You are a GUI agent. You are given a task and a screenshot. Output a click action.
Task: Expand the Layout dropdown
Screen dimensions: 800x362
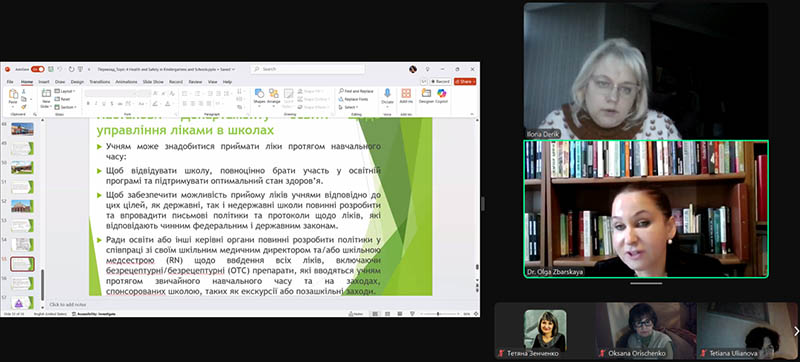pyautogui.click(x=65, y=91)
